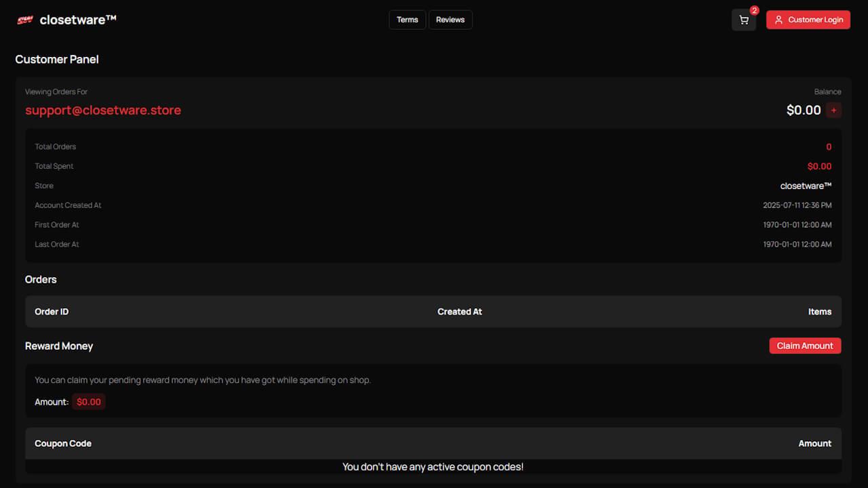Click the Total Spent value showing $0.00
The width and height of the screenshot is (868, 488).
[819, 165]
